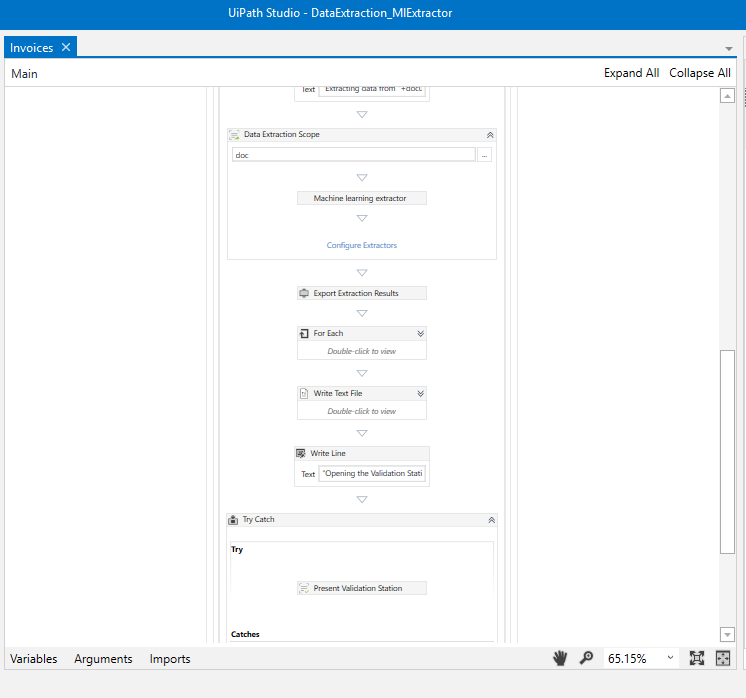Click Expand All

tap(631, 73)
